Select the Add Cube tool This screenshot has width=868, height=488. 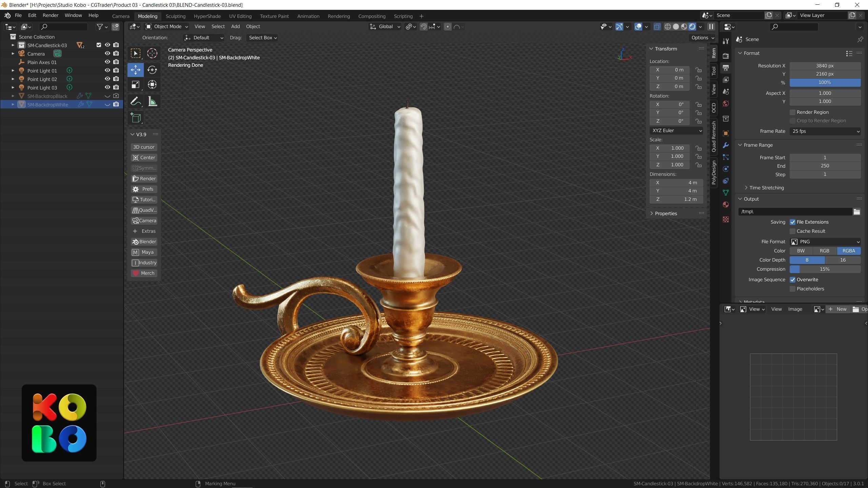(136, 118)
